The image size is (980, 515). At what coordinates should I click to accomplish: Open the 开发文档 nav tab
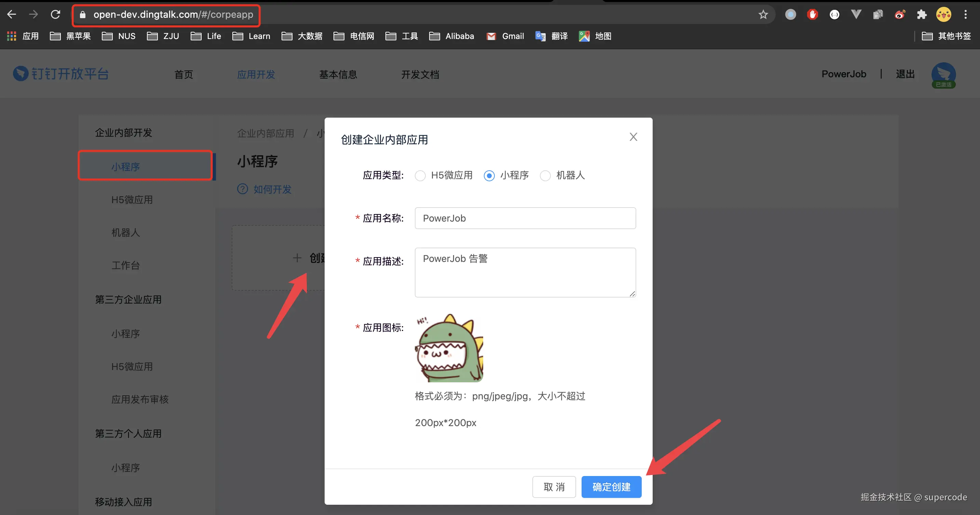click(x=420, y=75)
